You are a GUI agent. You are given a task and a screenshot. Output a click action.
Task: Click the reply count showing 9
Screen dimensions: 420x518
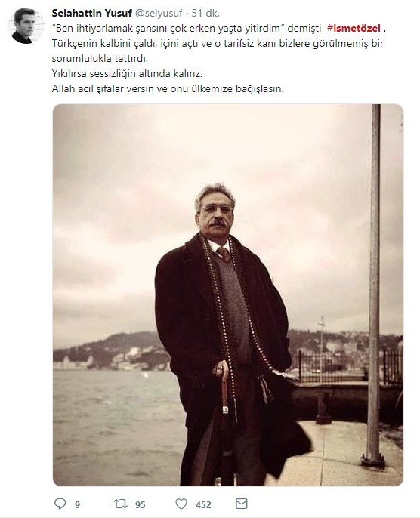77,504
